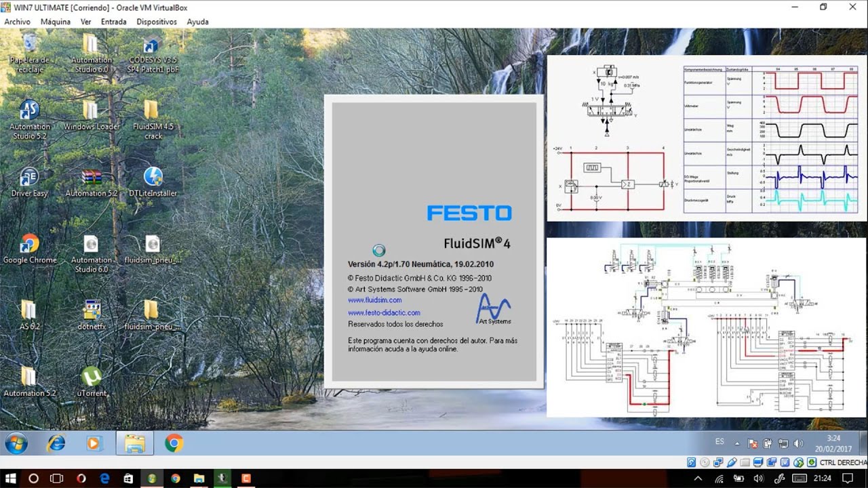The image size is (868, 488).
Task: Open the Entrada menu
Action: 114,22
